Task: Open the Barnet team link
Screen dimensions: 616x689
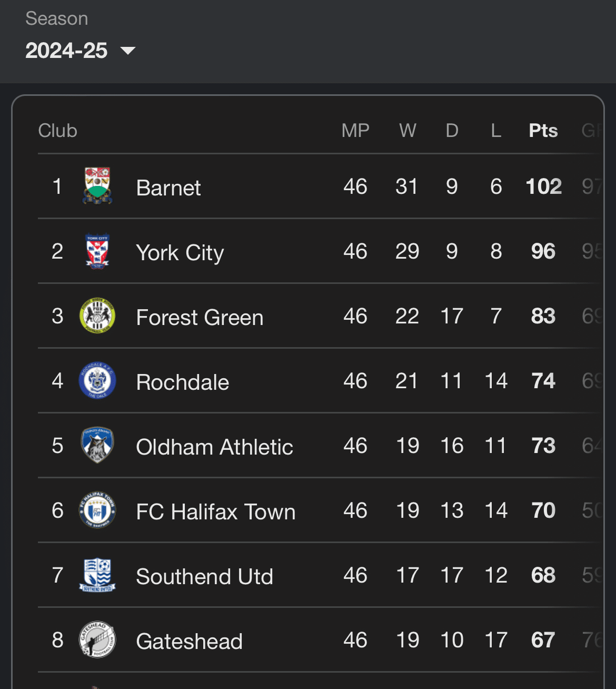Action: click(168, 188)
